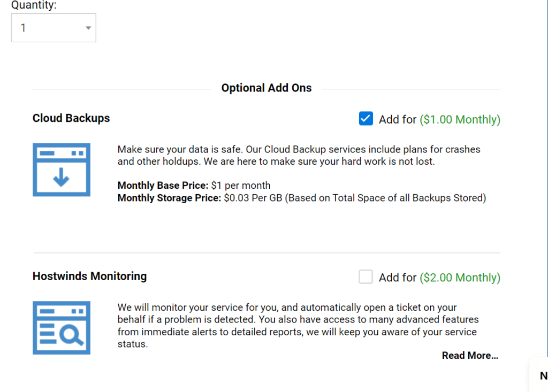
Task: Click the green ($1.00 Monthly) price text
Action: [x=460, y=119]
